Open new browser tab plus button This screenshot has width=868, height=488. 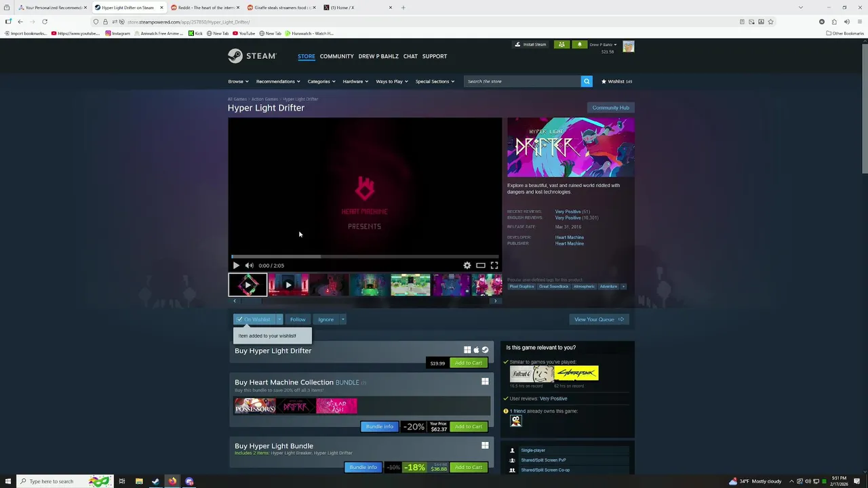coord(403,7)
